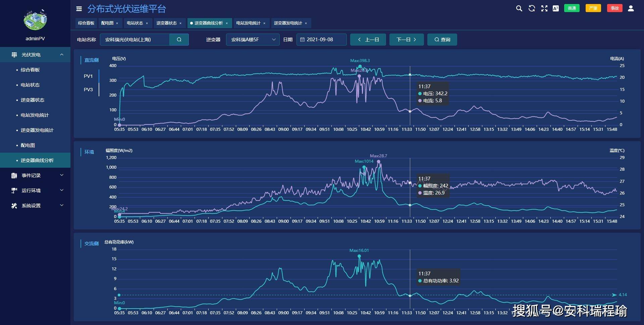Switch to the 电站发电统计 tab
This screenshot has width=644, height=325.
point(248,23)
